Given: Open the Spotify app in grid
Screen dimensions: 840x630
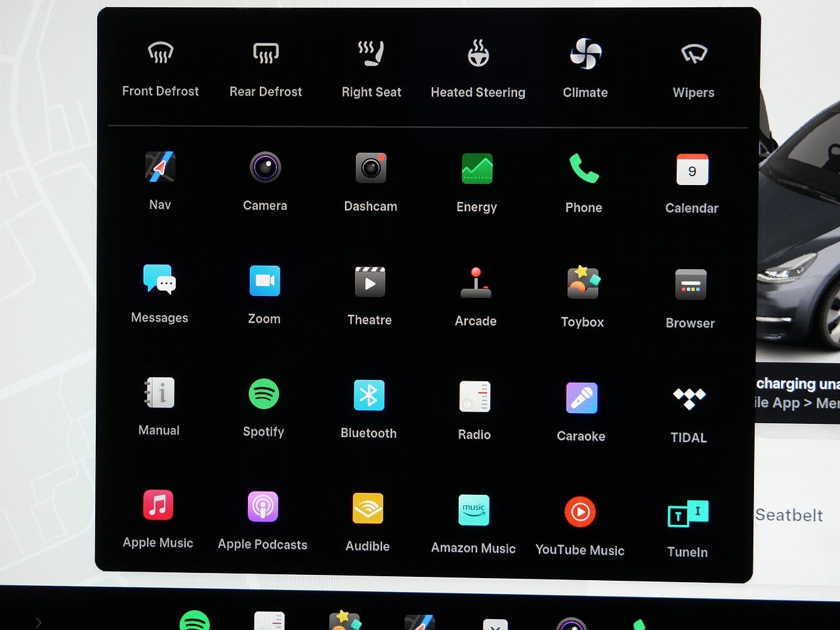Looking at the screenshot, I should 264,394.
